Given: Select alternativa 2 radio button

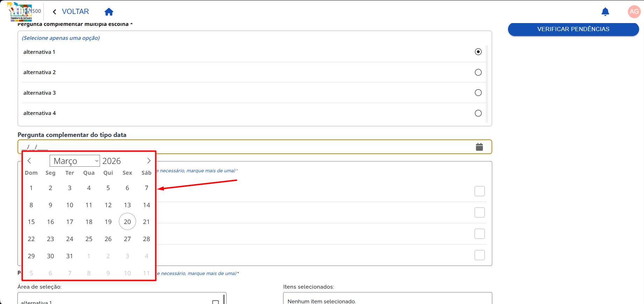Looking at the screenshot, I should (x=478, y=72).
